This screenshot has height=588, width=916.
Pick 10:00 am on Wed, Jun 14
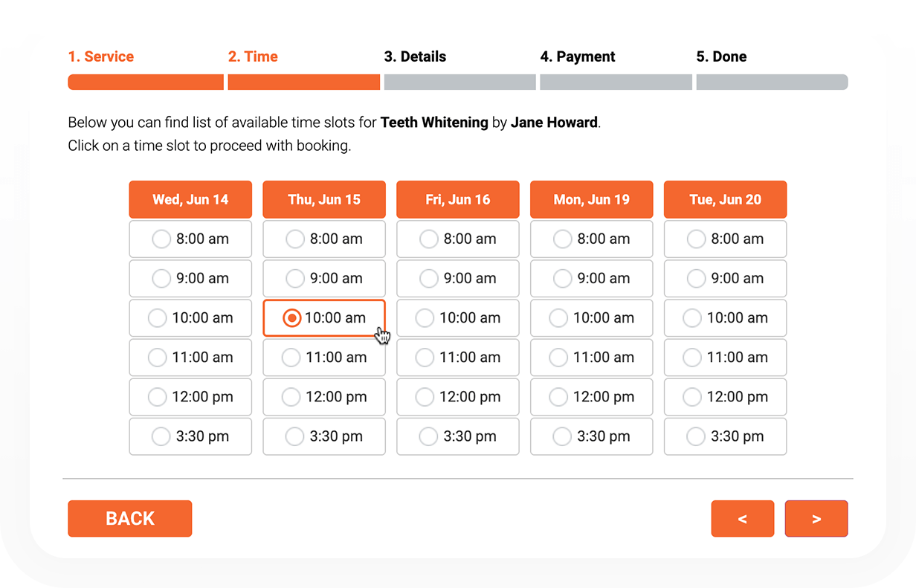(190, 318)
